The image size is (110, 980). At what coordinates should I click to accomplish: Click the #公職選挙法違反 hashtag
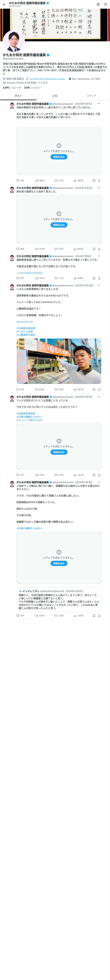click(26, 335)
